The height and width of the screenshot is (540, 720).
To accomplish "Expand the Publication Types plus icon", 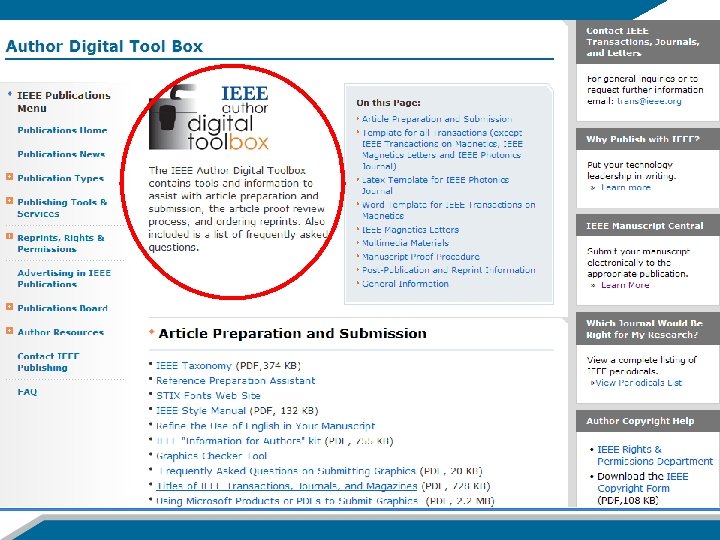I will (x=9, y=177).
